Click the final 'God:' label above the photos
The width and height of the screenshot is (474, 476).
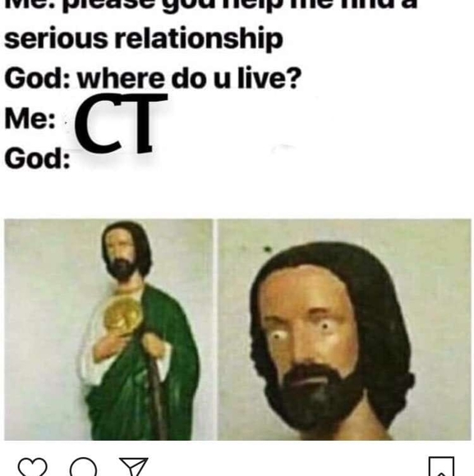click(x=37, y=158)
